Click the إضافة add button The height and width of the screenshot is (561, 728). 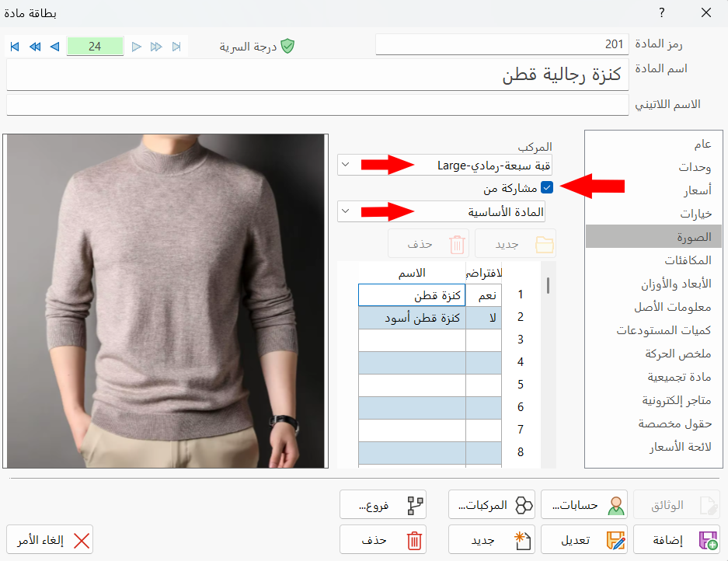(x=677, y=540)
